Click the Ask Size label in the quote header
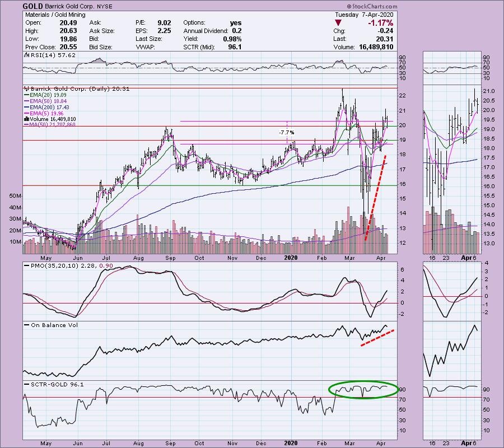Viewport: 504px width, 448px height. (x=102, y=31)
